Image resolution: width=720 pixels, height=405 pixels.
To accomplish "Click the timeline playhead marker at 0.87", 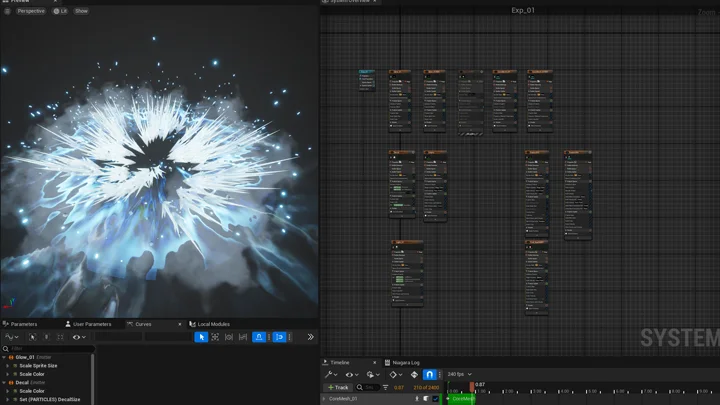I will (472, 387).
